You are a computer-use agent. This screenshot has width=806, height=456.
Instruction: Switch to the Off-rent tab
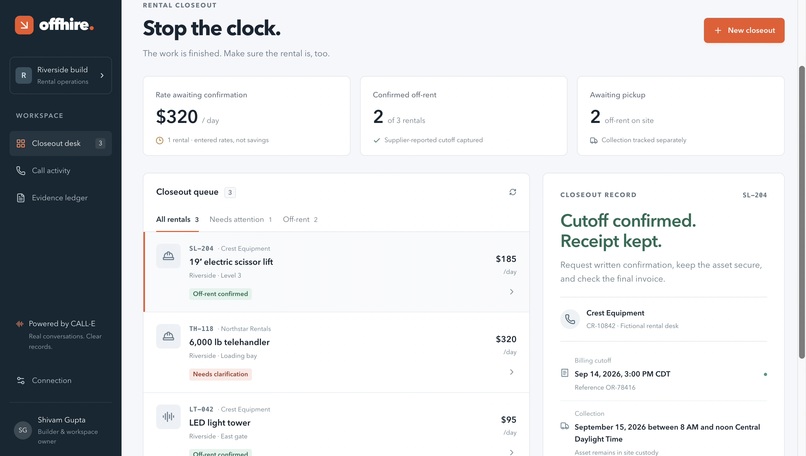tap(300, 220)
